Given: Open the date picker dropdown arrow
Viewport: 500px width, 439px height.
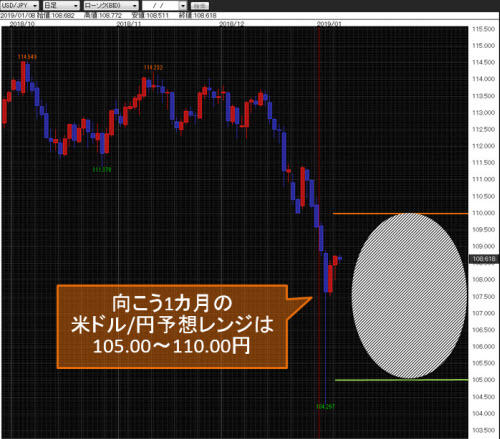Looking at the screenshot, I should click(183, 6).
